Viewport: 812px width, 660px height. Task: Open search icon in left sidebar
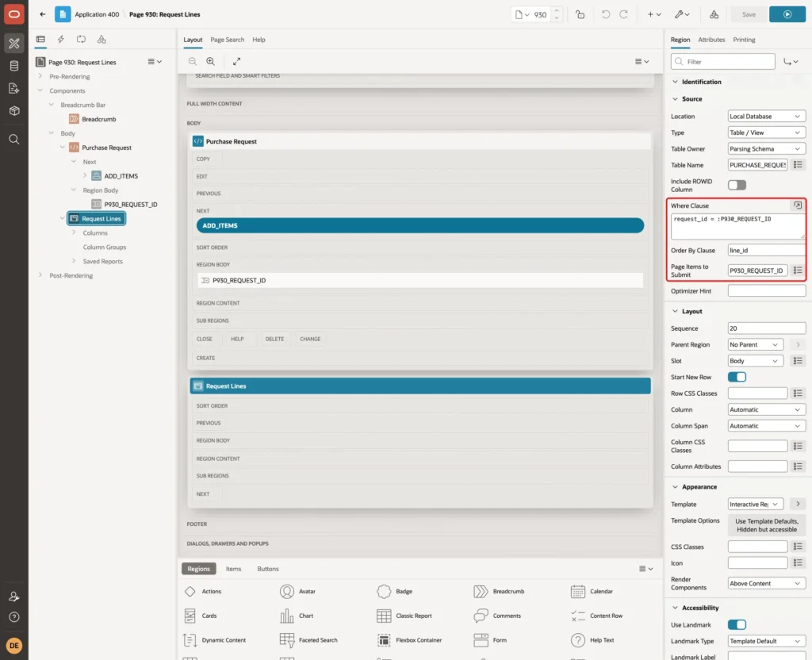14,140
